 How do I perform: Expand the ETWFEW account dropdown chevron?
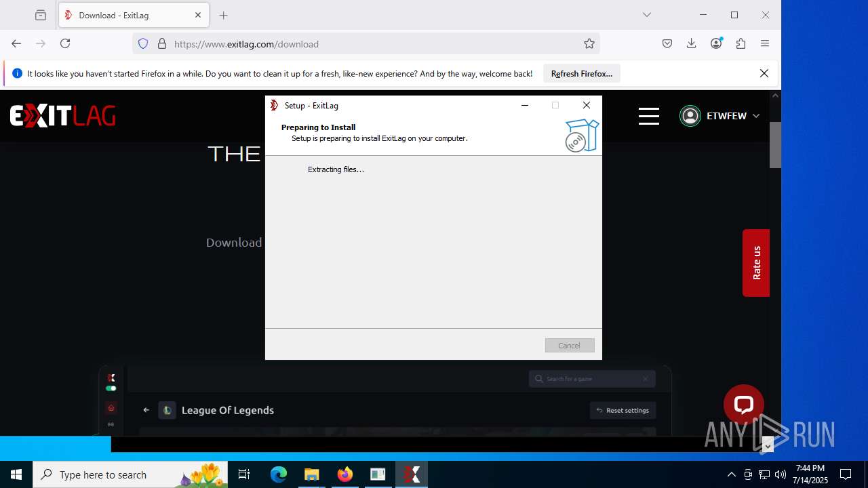pos(756,116)
